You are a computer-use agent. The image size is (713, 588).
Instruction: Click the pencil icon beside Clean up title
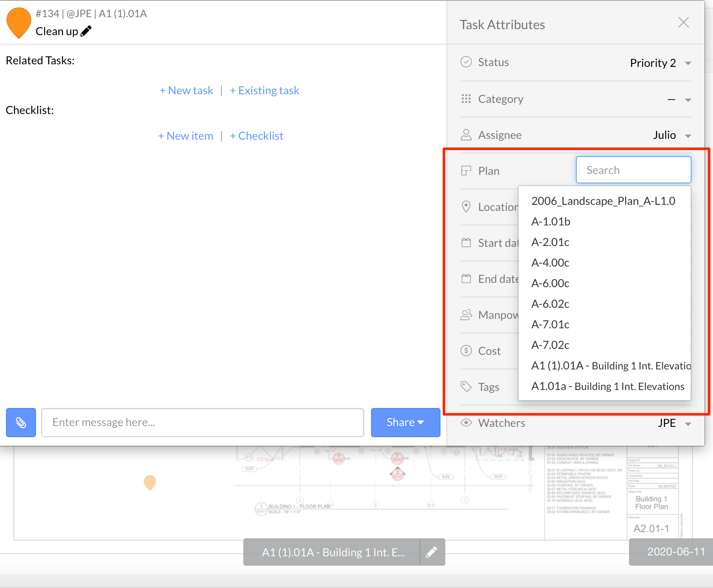click(86, 31)
